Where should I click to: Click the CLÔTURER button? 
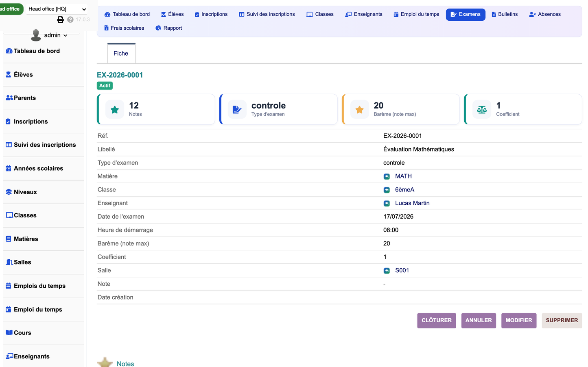pyautogui.click(x=437, y=320)
